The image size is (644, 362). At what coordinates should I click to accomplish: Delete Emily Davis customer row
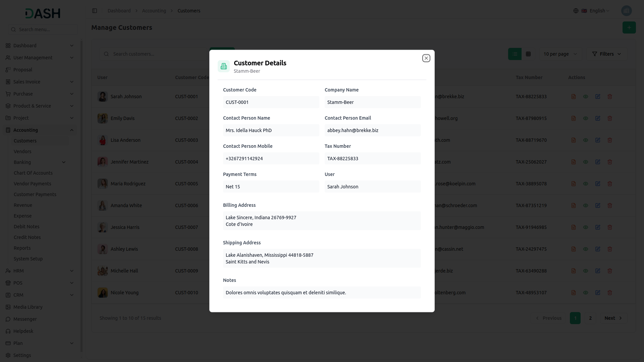pos(610,118)
